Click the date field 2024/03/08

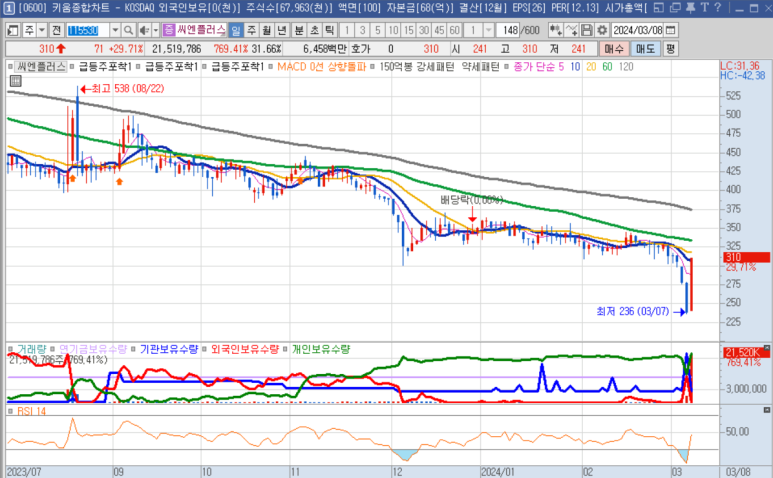[x=638, y=30]
